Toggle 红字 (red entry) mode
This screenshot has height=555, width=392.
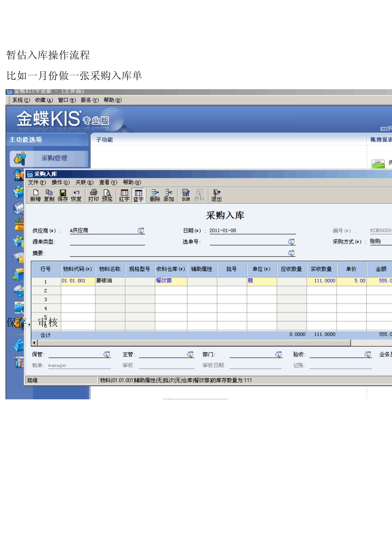(124, 195)
